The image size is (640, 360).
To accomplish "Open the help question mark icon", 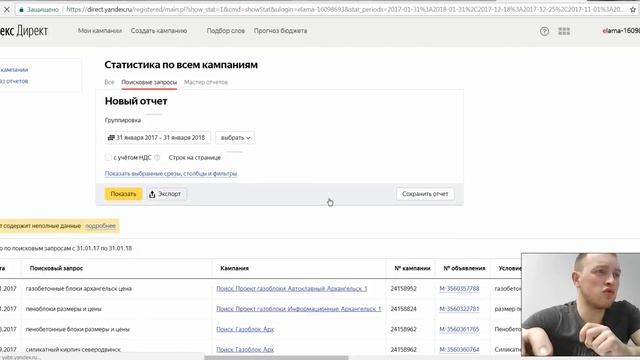I will pos(544,31).
